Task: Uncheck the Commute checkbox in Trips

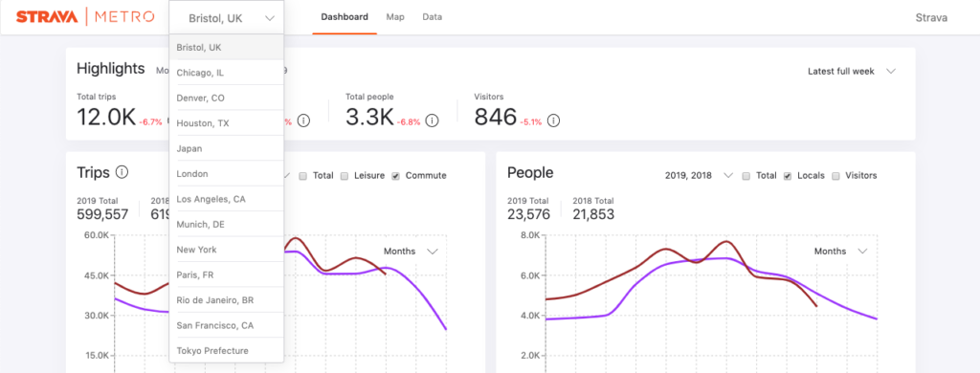Action: click(x=395, y=176)
